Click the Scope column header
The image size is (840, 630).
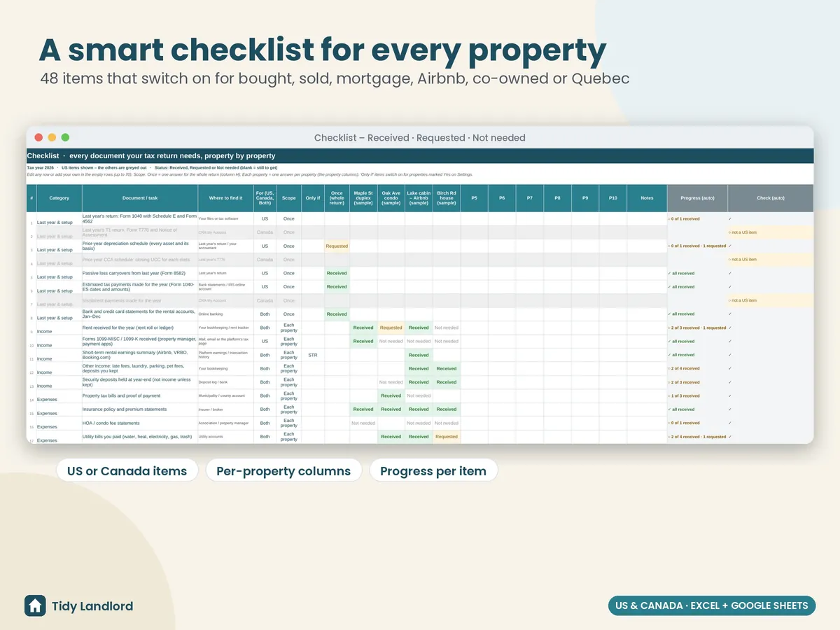coord(288,198)
